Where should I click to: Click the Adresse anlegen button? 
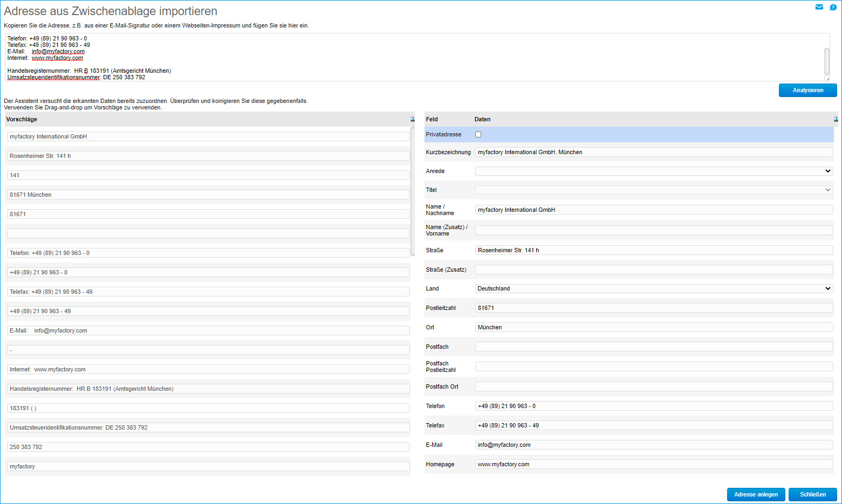pos(755,494)
